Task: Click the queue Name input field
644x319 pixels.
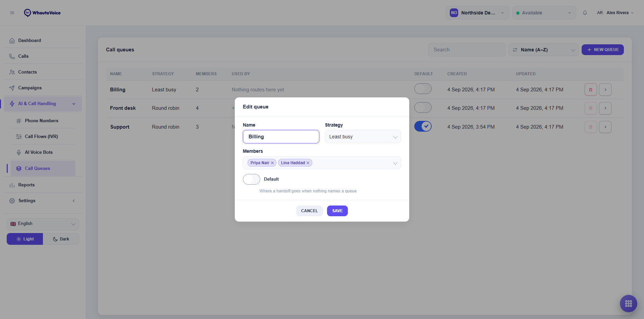Action: (x=281, y=137)
